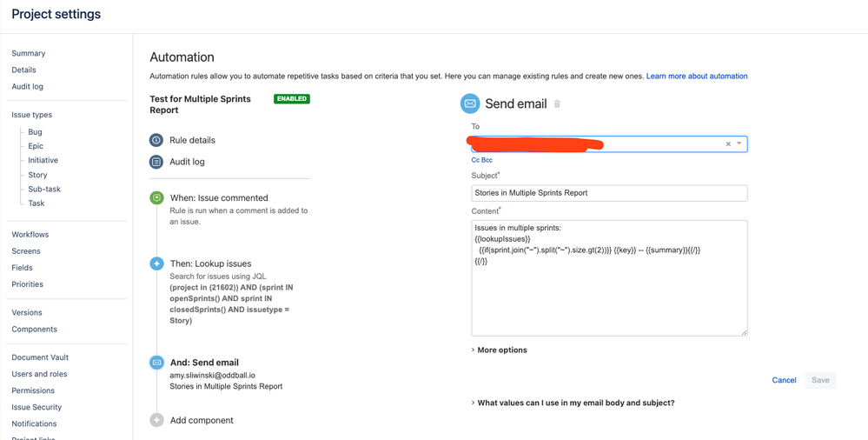This screenshot has height=440, width=868.
Task: Select Sub-task issue type
Action: coord(44,189)
